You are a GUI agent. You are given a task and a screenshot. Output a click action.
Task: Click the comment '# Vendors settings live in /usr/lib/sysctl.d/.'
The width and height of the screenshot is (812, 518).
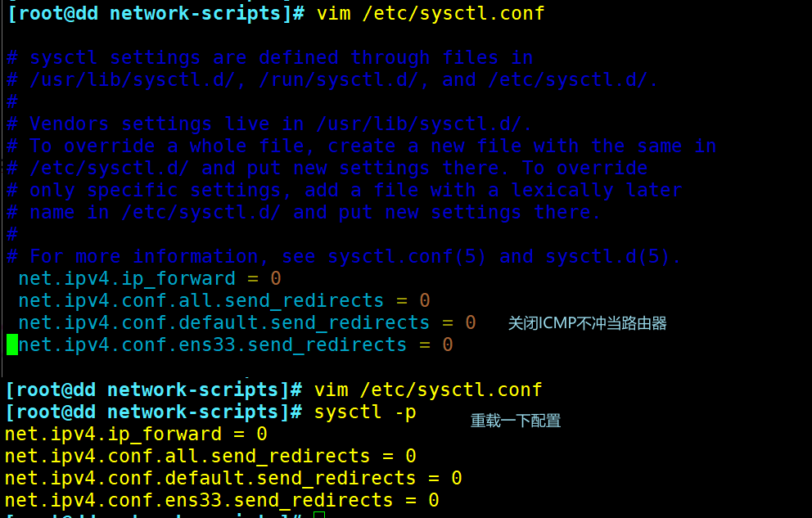pyautogui.click(x=269, y=124)
